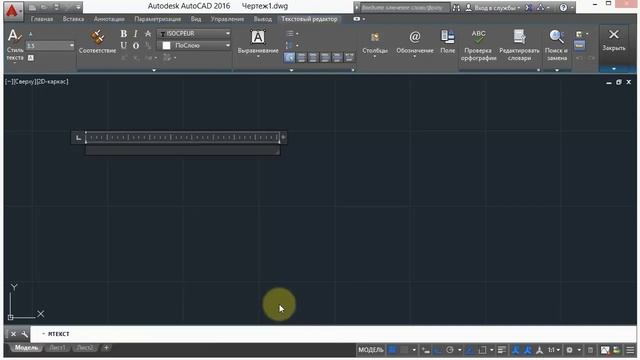Add a new layout with the plus button
The image size is (640, 360).
coord(106,348)
